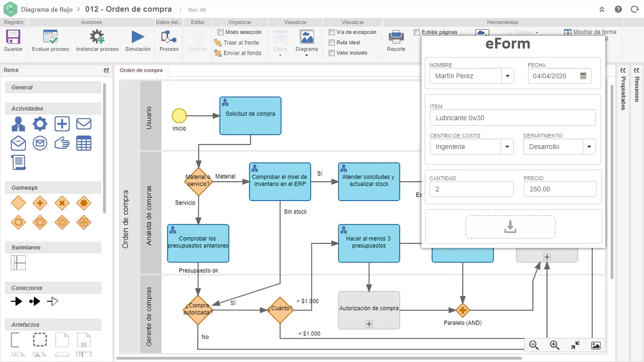This screenshot has height=362, width=644.
Task: Toggle the Vía de excepción checkbox
Action: 331,32
